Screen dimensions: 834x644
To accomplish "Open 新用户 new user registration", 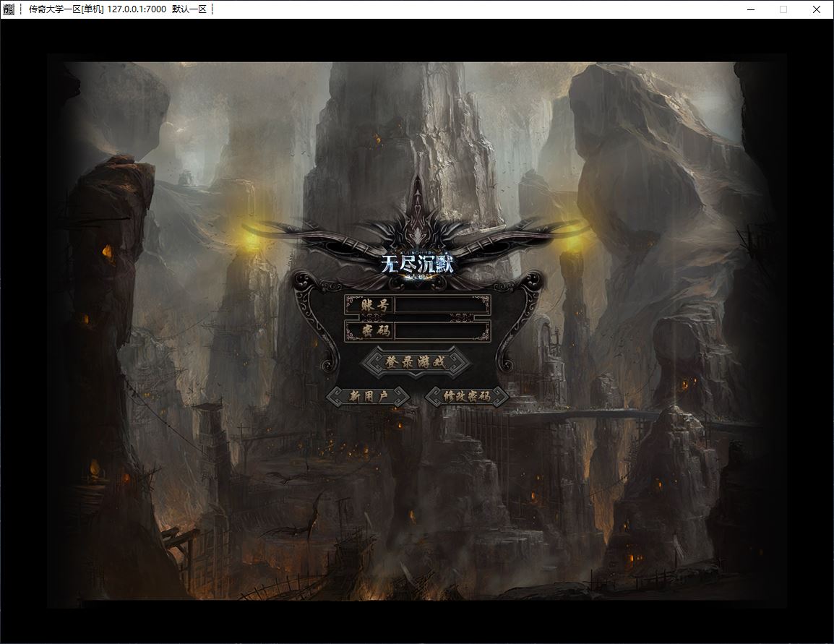I will 369,396.
